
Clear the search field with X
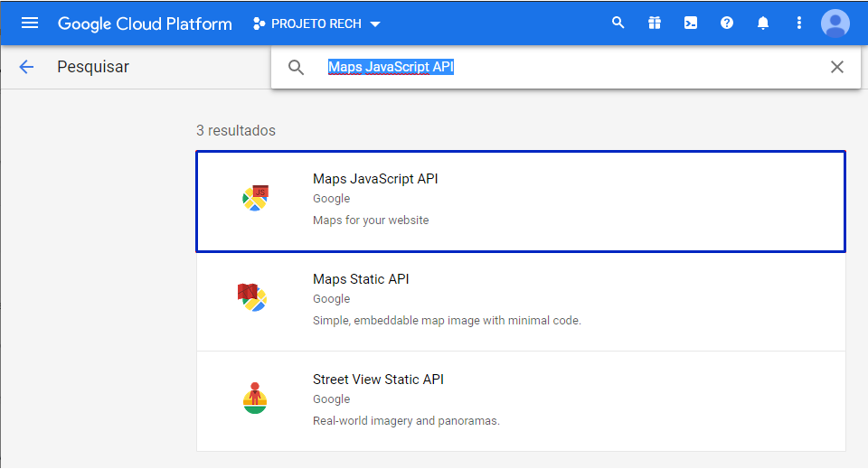(x=837, y=67)
